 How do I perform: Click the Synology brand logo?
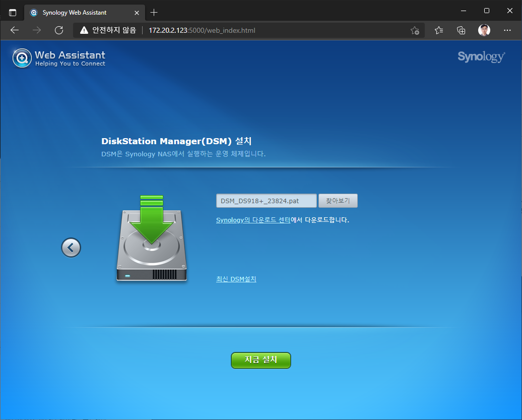point(481,57)
